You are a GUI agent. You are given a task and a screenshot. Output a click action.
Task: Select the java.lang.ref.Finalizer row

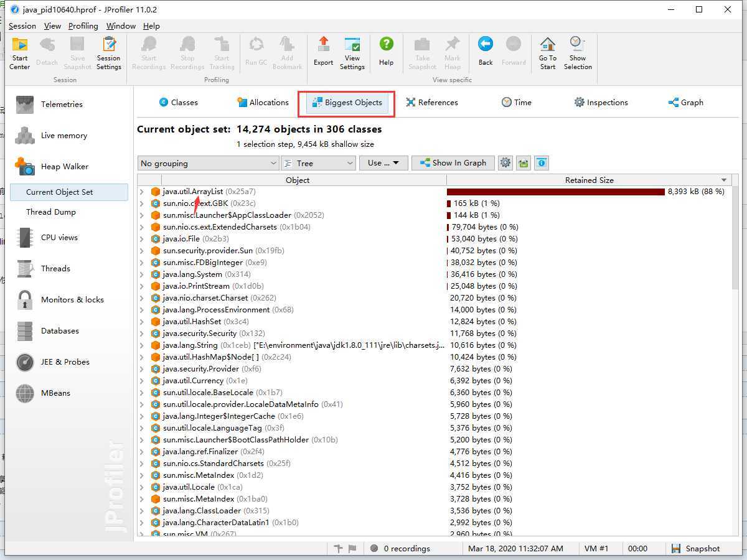click(435, 452)
